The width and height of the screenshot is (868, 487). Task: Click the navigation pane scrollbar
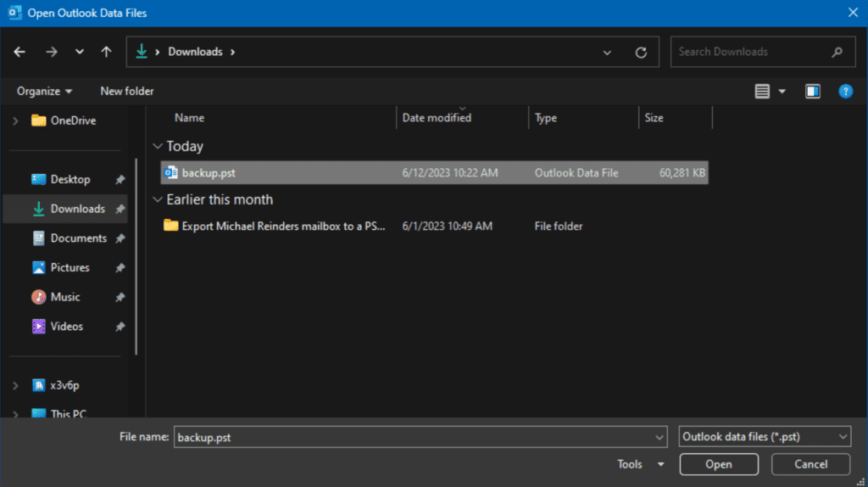point(136,256)
